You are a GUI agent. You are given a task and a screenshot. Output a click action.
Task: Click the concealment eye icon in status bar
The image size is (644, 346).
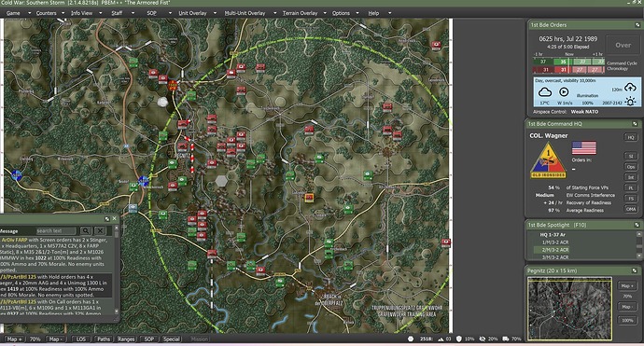[x=483, y=339]
